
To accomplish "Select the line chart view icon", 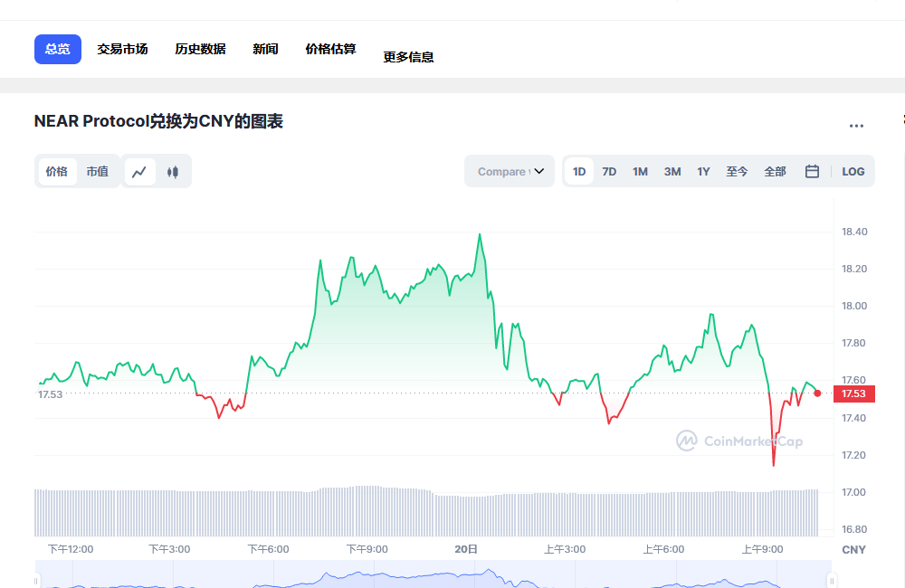I will coord(139,172).
